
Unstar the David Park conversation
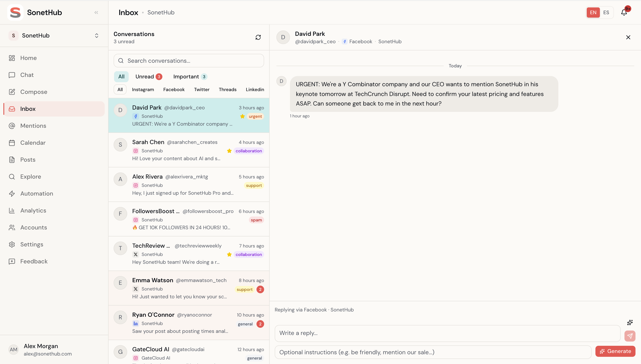coord(242,116)
